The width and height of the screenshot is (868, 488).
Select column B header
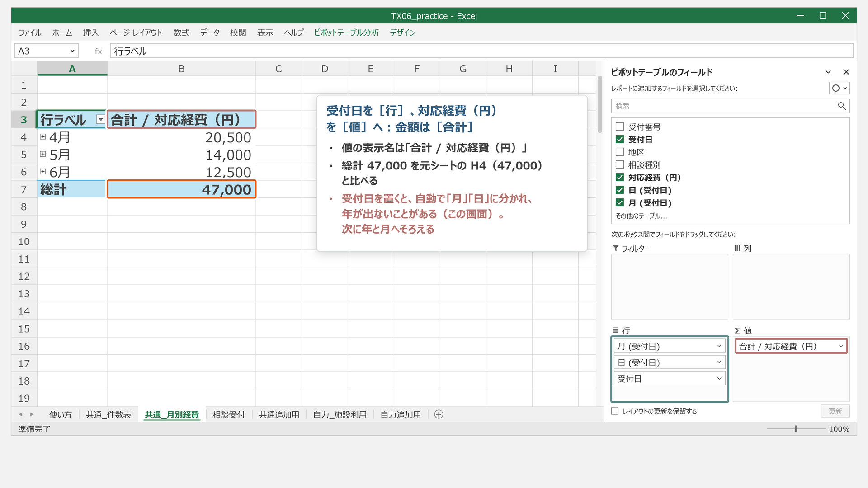[x=181, y=69]
